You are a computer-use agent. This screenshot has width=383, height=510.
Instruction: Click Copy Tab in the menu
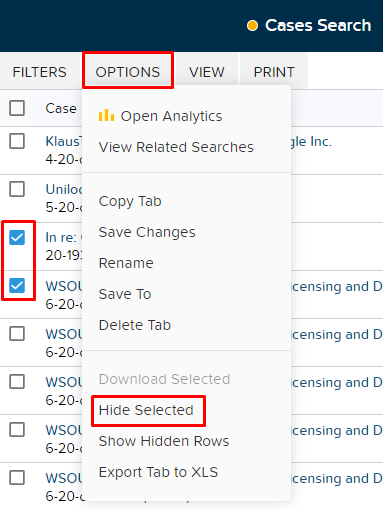point(130,201)
